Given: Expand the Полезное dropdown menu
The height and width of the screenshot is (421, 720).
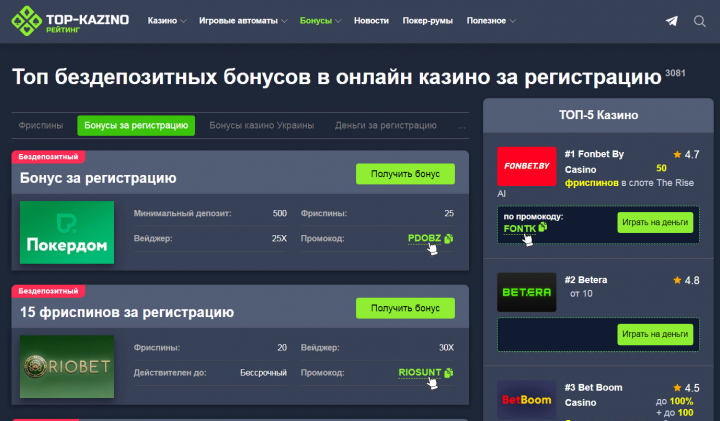Looking at the screenshot, I should 491,21.
